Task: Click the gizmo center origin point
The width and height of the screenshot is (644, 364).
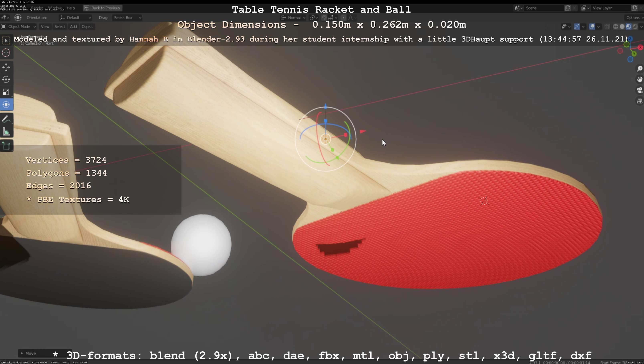Action: click(x=326, y=139)
